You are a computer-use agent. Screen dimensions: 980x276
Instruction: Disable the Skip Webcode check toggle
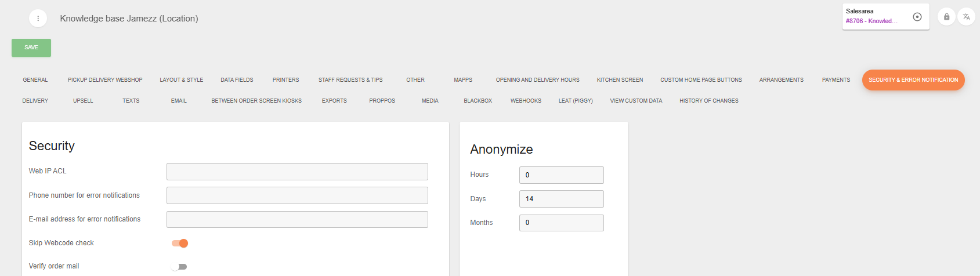pyautogui.click(x=180, y=244)
